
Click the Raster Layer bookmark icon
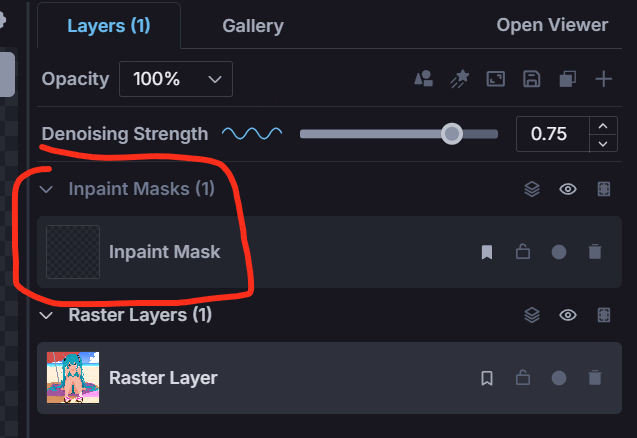[487, 378]
